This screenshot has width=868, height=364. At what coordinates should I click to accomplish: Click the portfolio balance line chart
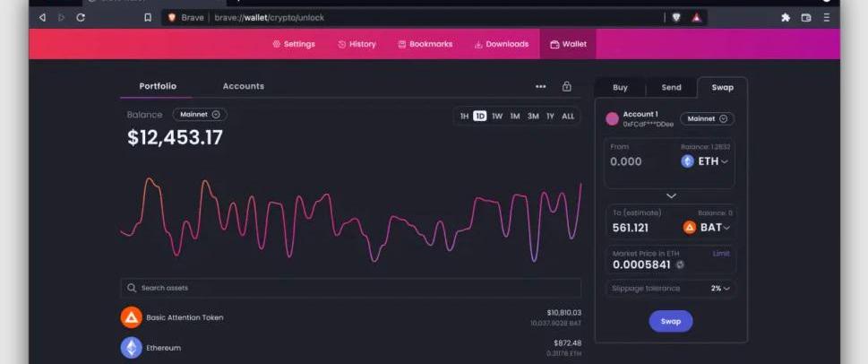point(351,220)
